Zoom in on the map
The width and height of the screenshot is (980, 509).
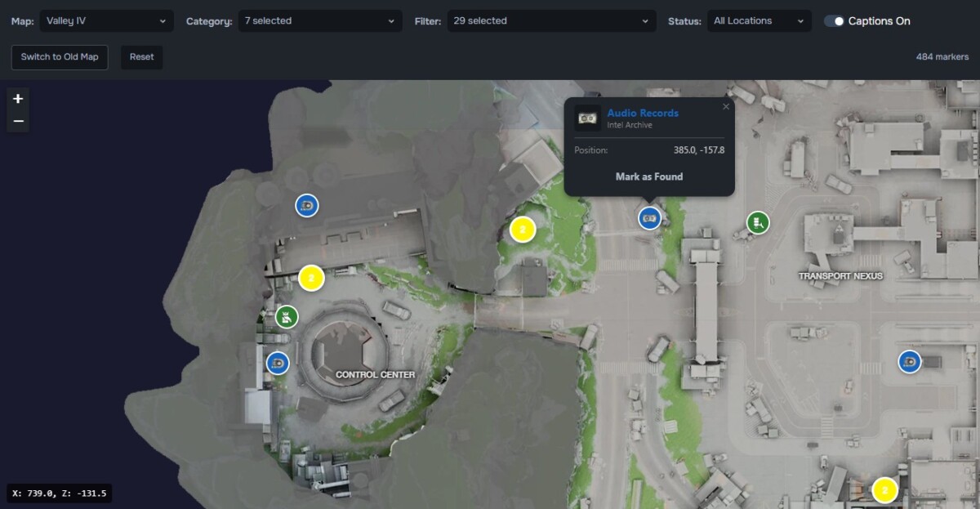(18, 99)
